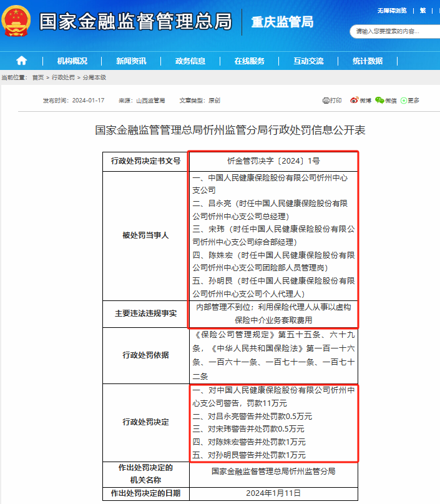440x504 pixels.
Task: Open the 机构概况 menu
Action: coord(72,61)
